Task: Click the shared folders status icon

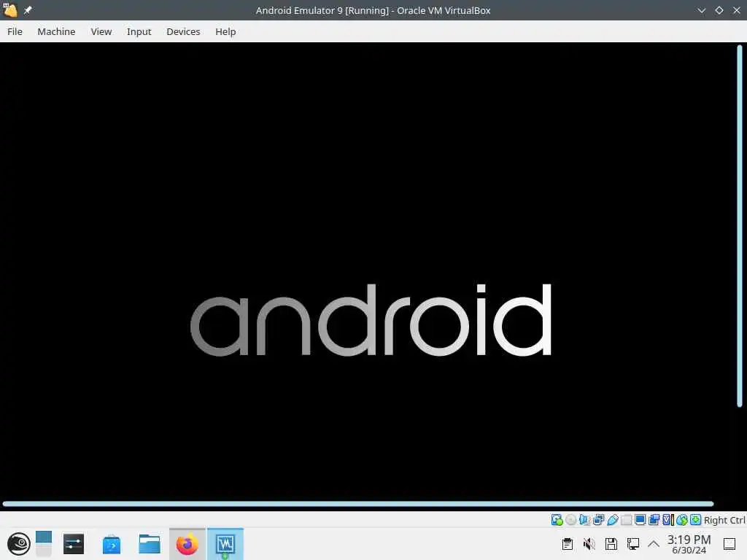Action: click(627, 519)
